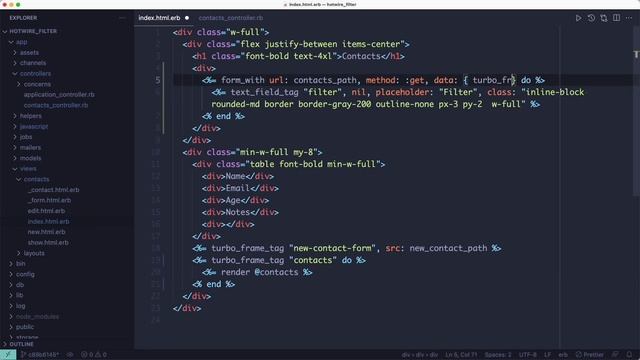Image resolution: width=640 pixels, height=360 pixels.
Task: Click the unsaved dot on index.html.erb tab
Action: (187, 18)
